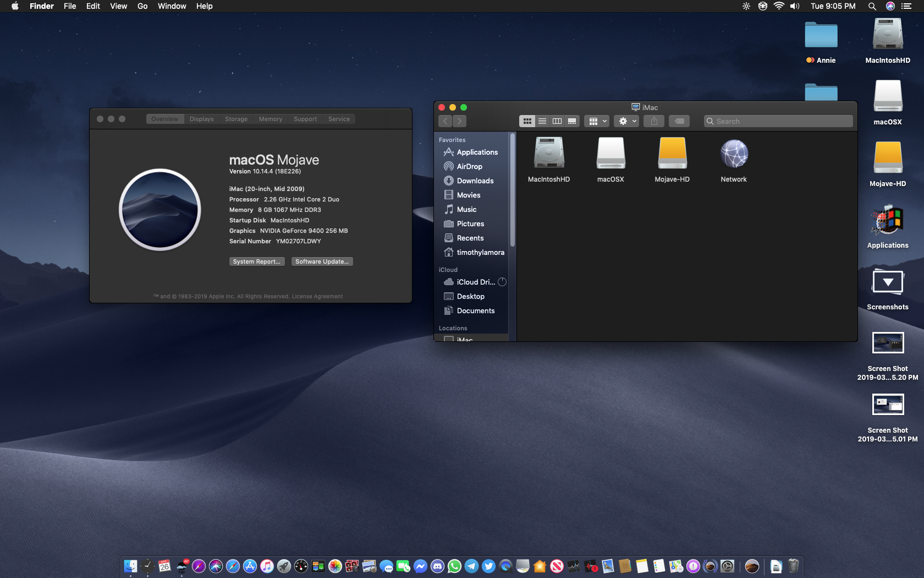924x578 pixels.
Task: Click the Software Update button
Action: click(322, 261)
